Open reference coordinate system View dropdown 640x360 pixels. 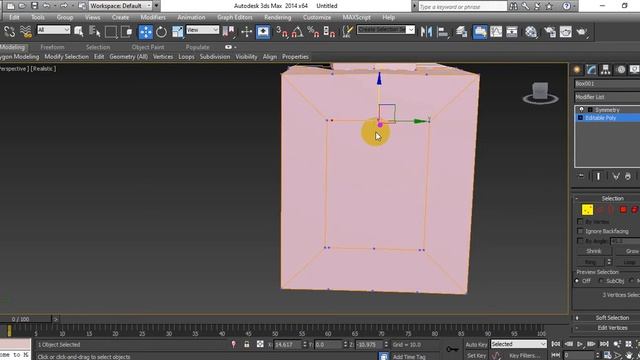(202, 30)
